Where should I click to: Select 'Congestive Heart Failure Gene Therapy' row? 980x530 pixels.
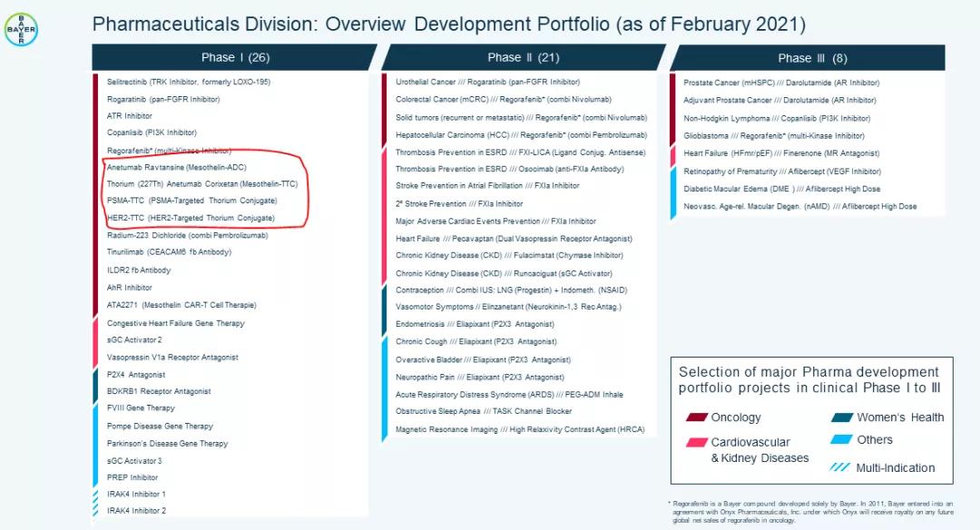pos(176,323)
